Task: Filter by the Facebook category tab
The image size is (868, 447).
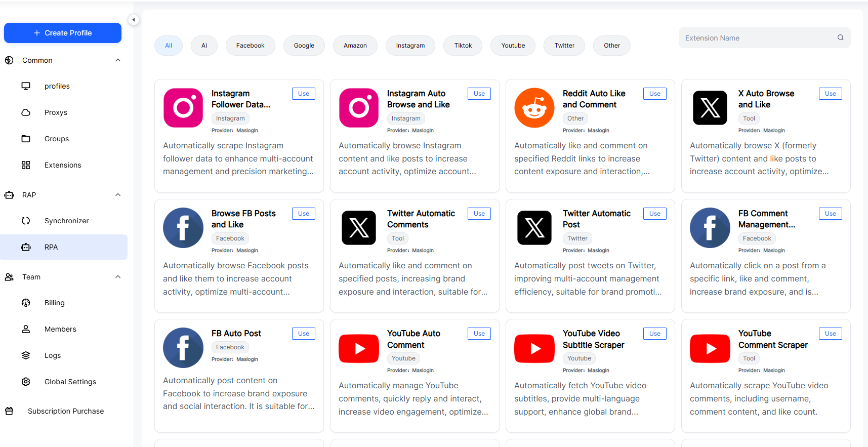Action: (x=250, y=46)
